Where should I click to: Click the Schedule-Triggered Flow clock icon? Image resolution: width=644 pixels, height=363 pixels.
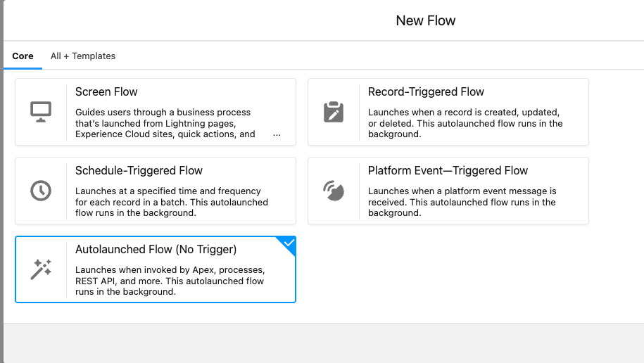tap(41, 191)
